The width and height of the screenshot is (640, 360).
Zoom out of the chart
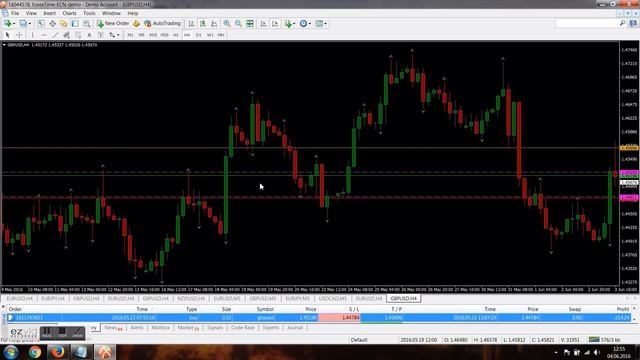tap(238, 24)
